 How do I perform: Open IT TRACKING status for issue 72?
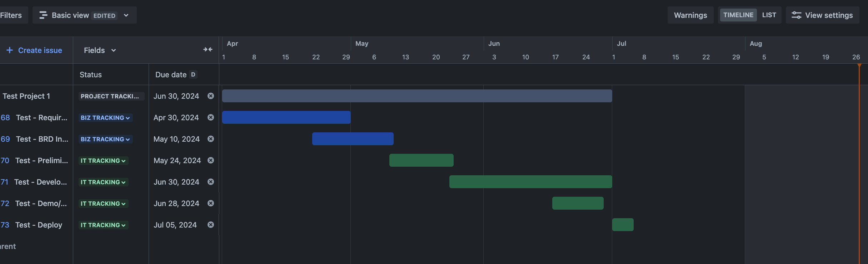(103, 204)
